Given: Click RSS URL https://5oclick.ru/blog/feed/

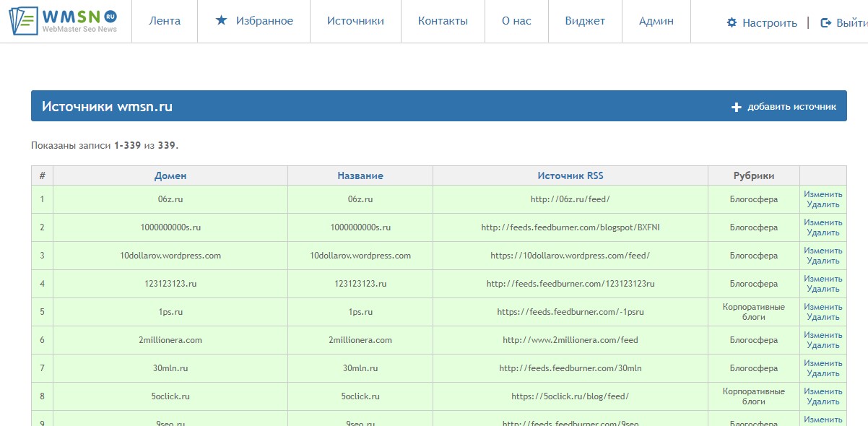Looking at the screenshot, I should [570, 396].
